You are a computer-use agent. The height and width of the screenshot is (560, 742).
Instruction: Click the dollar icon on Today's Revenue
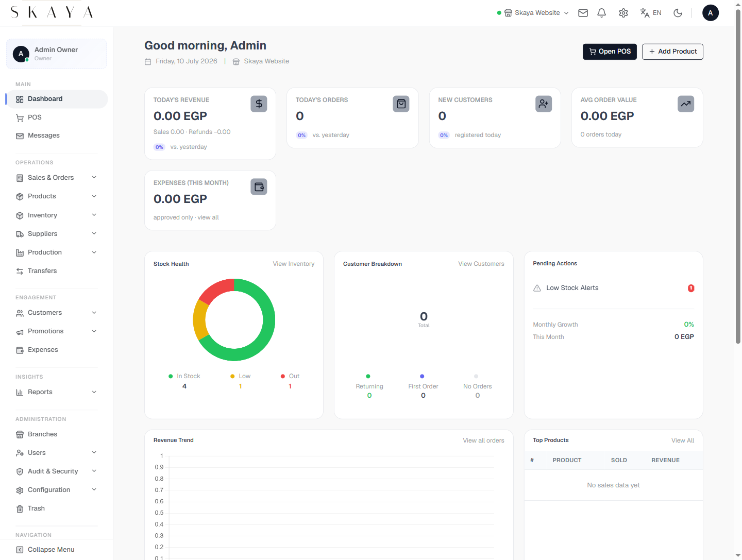pyautogui.click(x=259, y=104)
